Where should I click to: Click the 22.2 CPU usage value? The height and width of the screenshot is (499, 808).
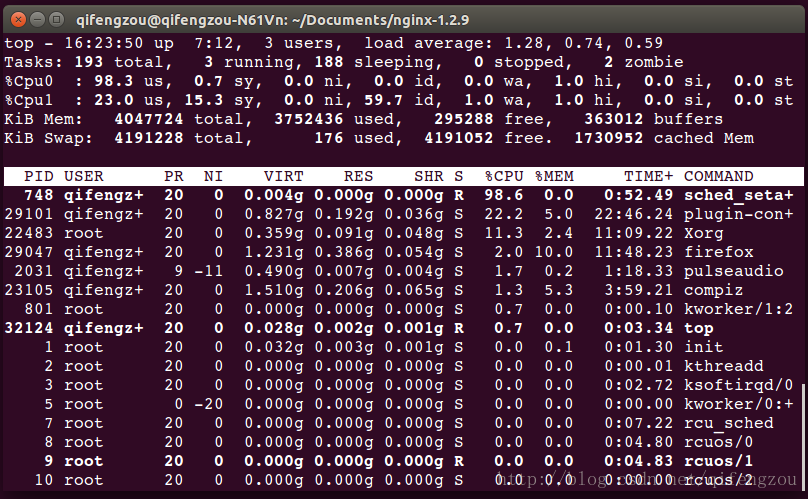pos(504,214)
